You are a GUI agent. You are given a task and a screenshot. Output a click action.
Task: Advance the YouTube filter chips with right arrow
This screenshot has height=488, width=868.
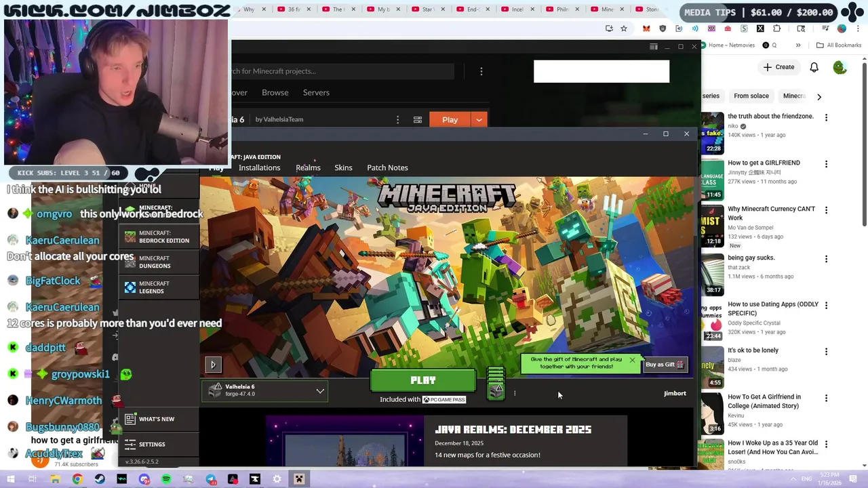coord(819,97)
